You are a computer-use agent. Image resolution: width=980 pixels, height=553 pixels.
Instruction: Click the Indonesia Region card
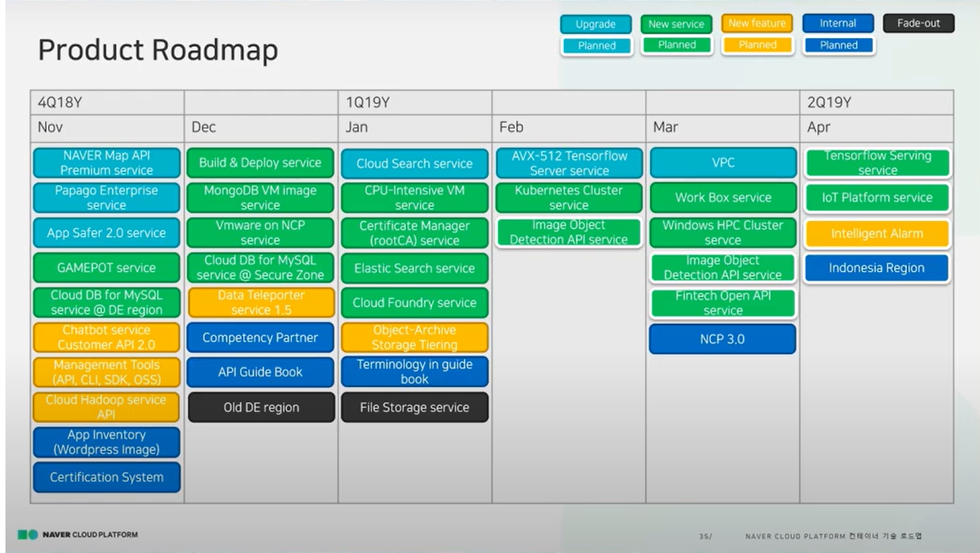(877, 268)
